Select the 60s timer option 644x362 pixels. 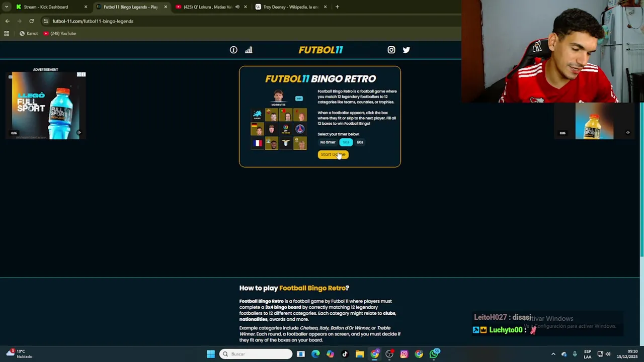click(x=360, y=142)
